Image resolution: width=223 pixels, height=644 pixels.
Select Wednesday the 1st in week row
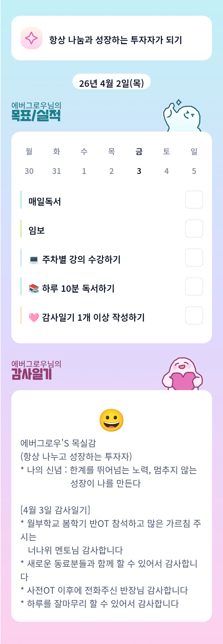point(84,161)
